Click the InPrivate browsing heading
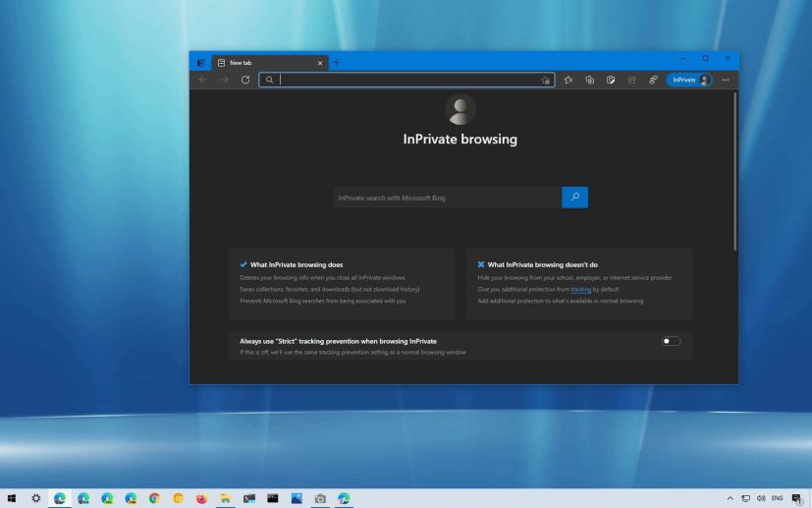 point(460,139)
